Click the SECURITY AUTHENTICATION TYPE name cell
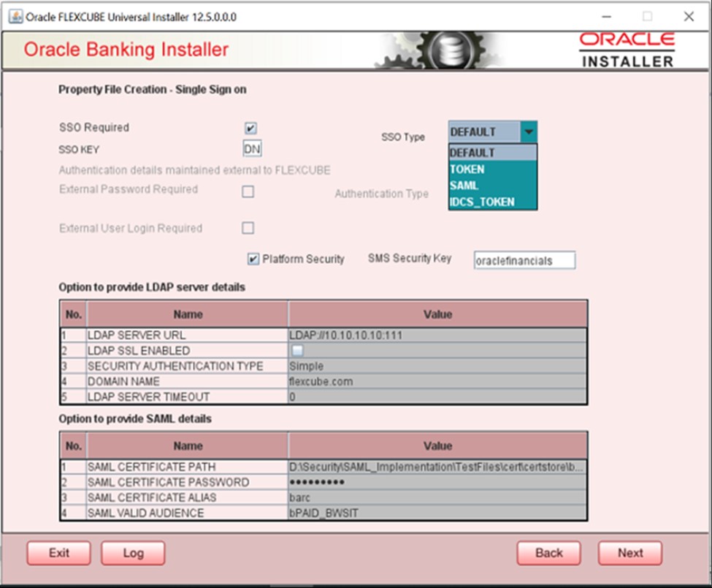The width and height of the screenshot is (712, 588). click(x=187, y=366)
